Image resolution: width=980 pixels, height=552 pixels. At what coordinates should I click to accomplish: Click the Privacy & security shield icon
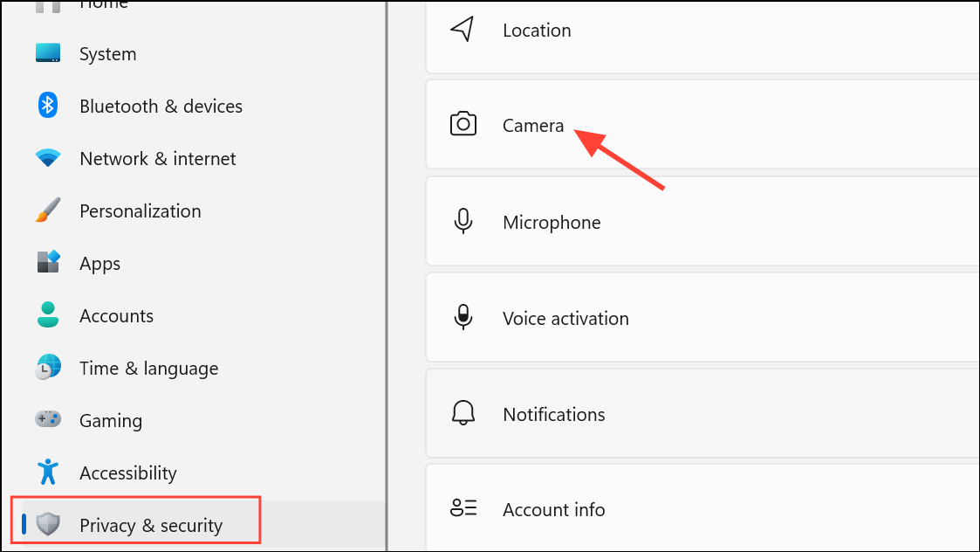[x=48, y=525]
